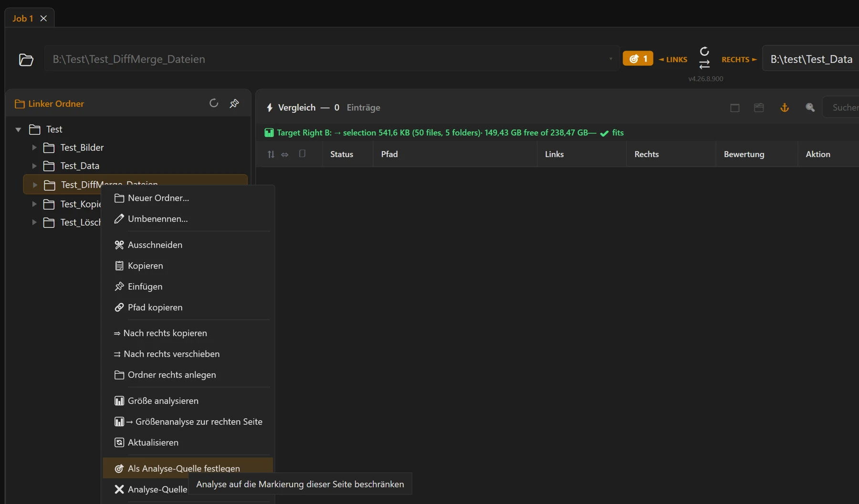Expand the Test_Bilder folder
859x504 pixels.
(34, 147)
